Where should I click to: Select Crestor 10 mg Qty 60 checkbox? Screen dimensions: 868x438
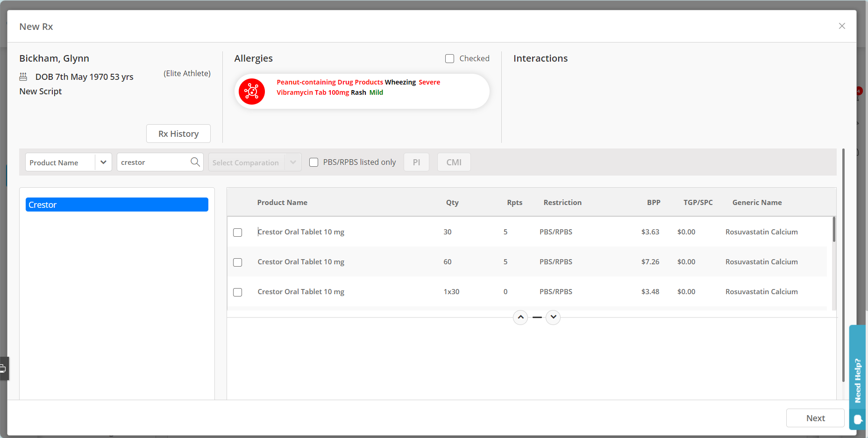238,262
